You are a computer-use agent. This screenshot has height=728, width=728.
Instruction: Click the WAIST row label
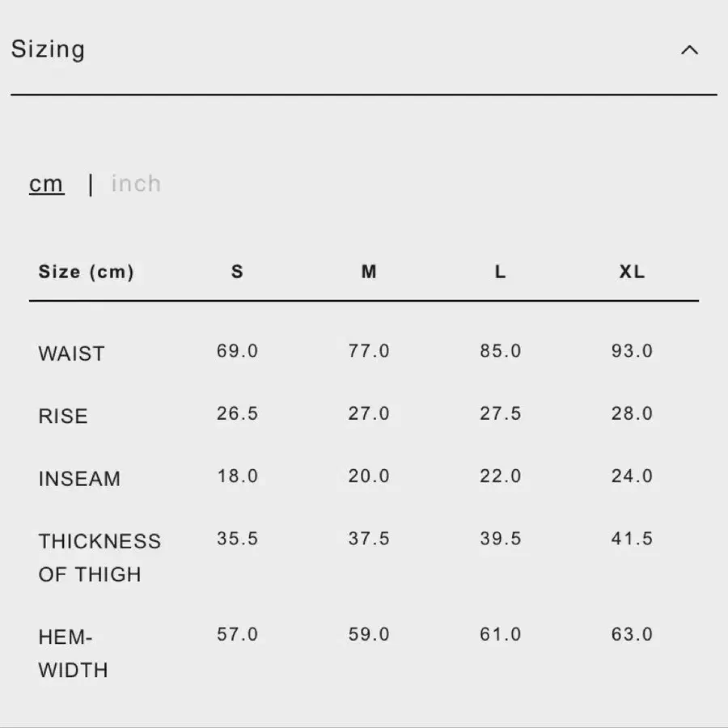point(72,353)
